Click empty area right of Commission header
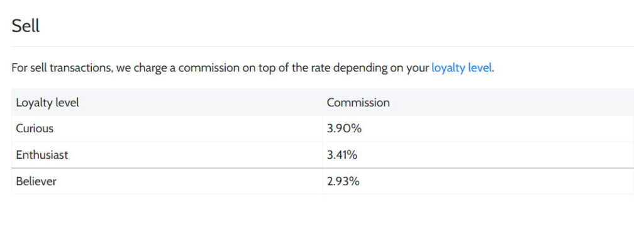The height and width of the screenshot is (228, 644). pyautogui.click(x=511, y=103)
